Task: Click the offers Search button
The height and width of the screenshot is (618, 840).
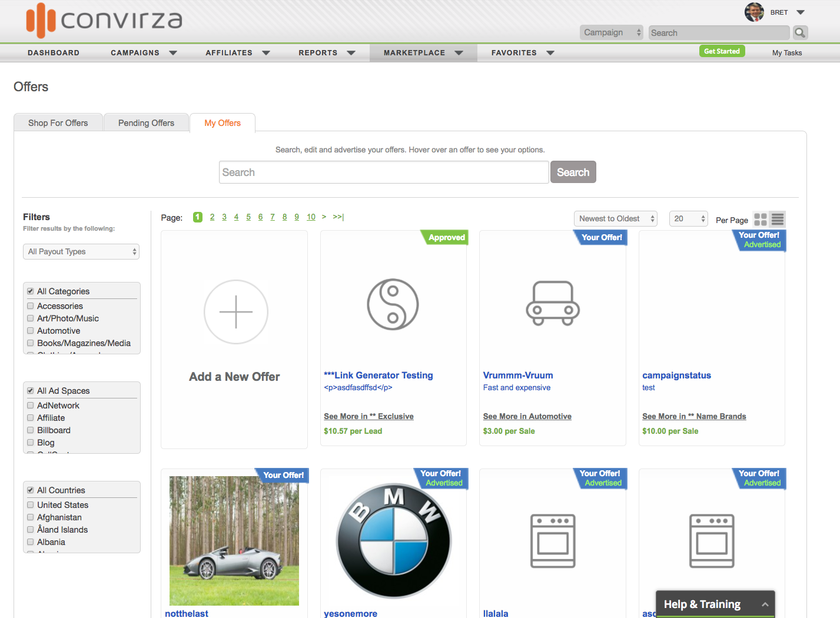Action: pos(573,172)
